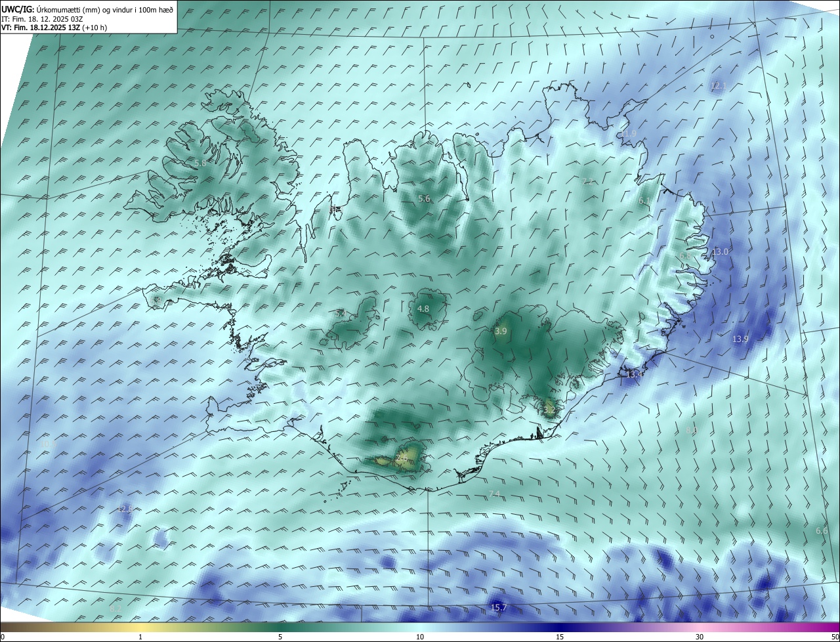Image resolution: width=840 pixels, height=642 pixels.
Task: Click the 13.0 value label off the east coast
Action: (721, 251)
